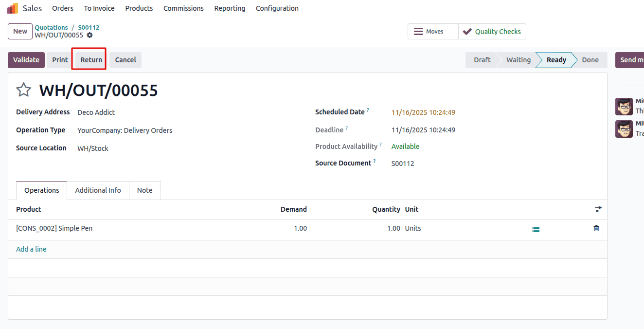The image size is (644, 329).
Task: Click Mitchell Admin's avatar in the chatter
Action: (624, 106)
